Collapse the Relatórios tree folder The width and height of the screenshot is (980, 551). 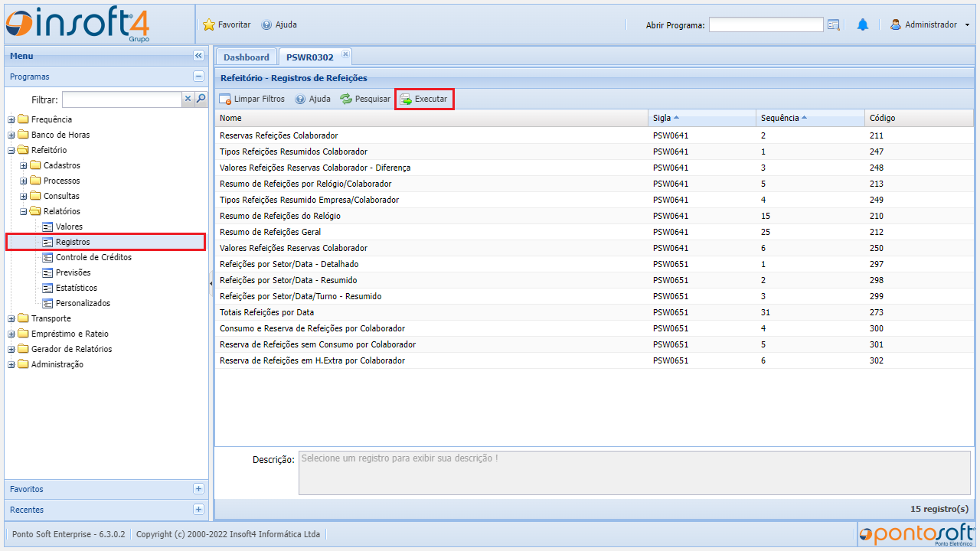tap(24, 211)
